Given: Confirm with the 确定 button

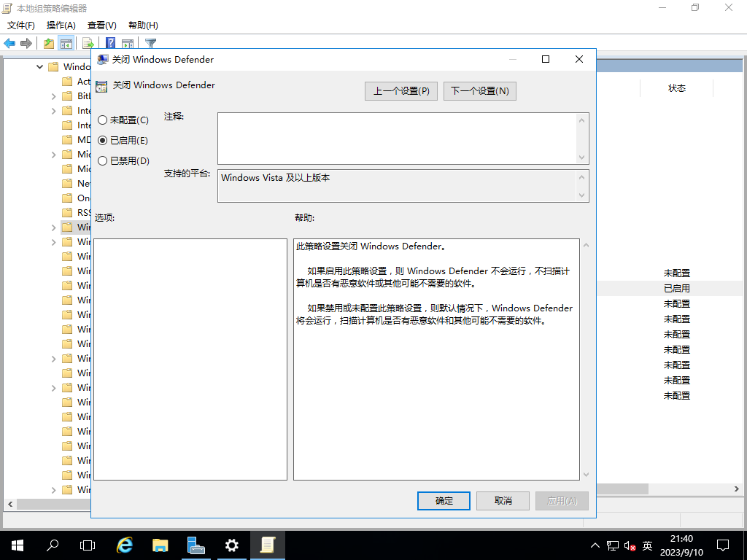Looking at the screenshot, I should [444, 501].
